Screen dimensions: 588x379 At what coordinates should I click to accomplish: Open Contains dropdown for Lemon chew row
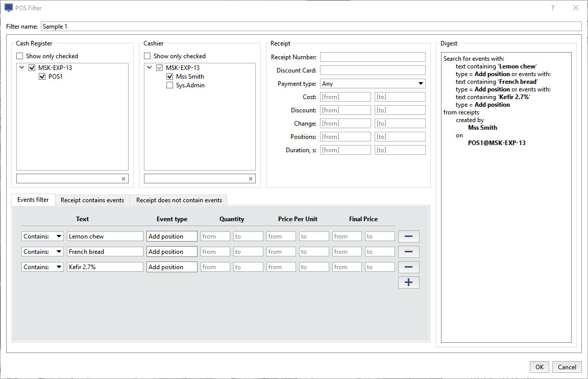click(42, 236)
